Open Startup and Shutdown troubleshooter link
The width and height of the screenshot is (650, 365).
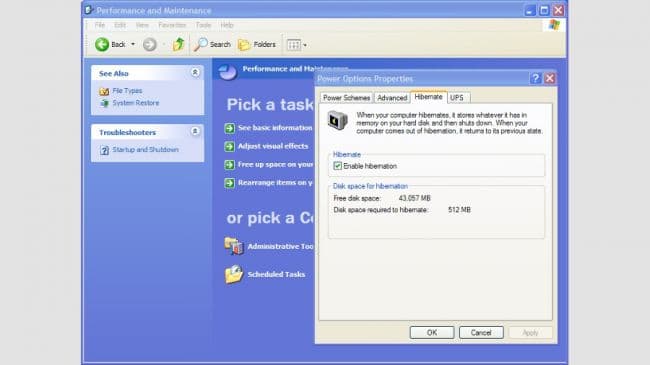pos(146,150)
